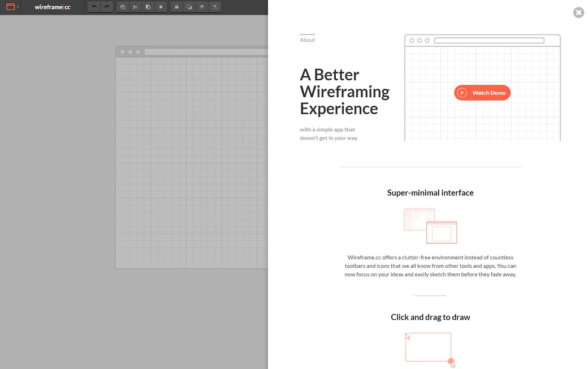This screenshot has width=588, height=369.
Task: Close the About panel with X
Action: (x=578, y=12)
